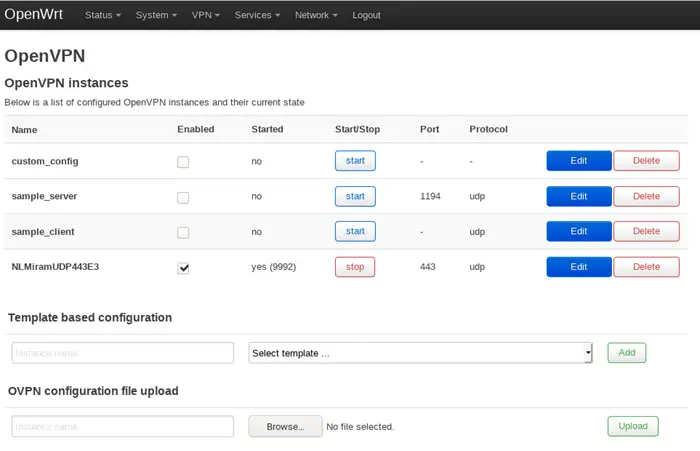
Task: Click Browse to choose a file
Action: point(285,426)
